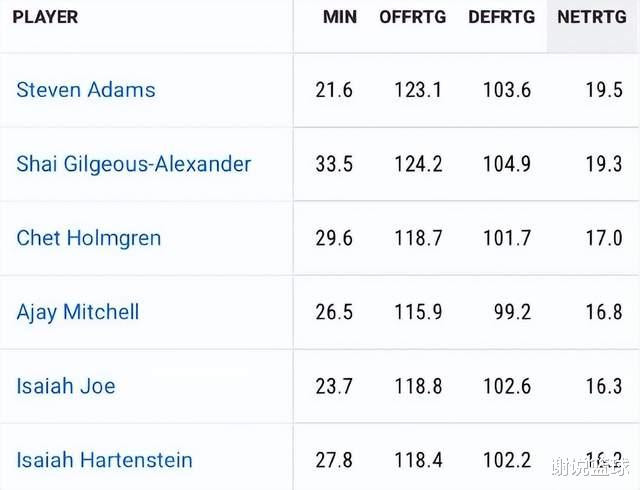Select the highlighted NETRTG column header
The image size is (640, 490).
pyautogui.click(x=591, y=18)
